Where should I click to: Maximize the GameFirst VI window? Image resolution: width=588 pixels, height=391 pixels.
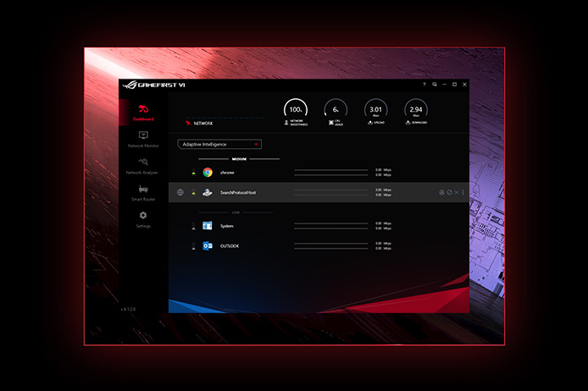[454, 85]
